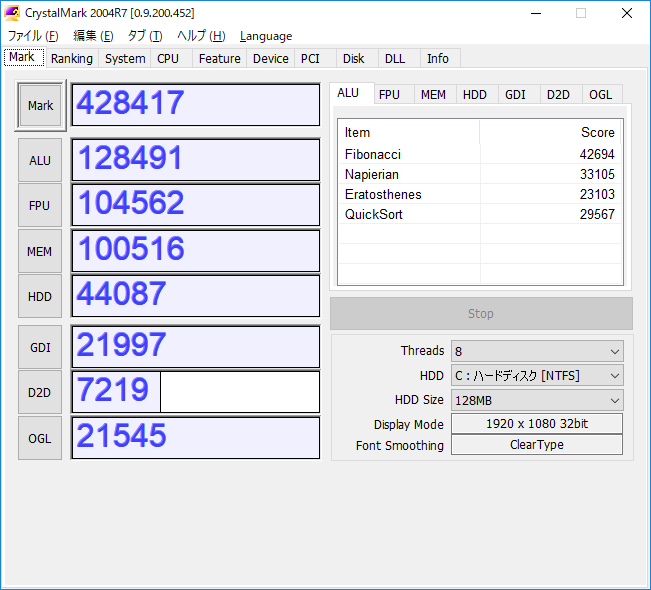Select the Fibonacci row
Viewport: 651px width, 590px height.
tap(480, 154)
